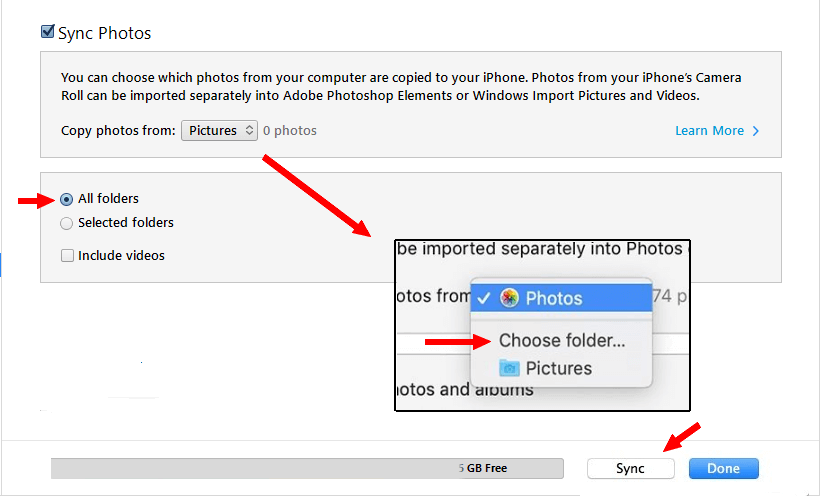
Task: Click the Include videos label text
Action: (x=121, y=255)
